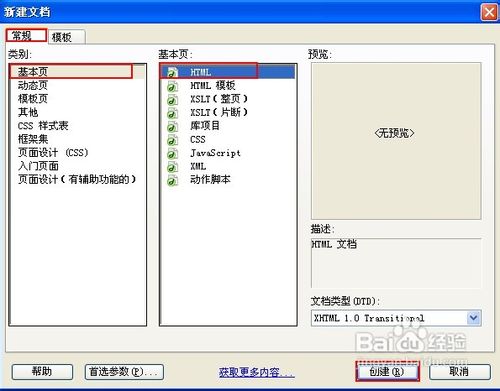Switch to the 常规 tab
Screen dimensions: 500x391
tap(26, 36)
